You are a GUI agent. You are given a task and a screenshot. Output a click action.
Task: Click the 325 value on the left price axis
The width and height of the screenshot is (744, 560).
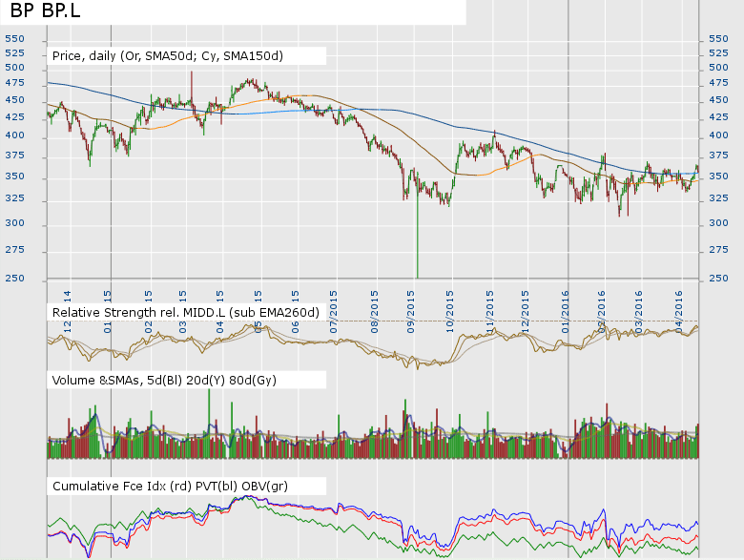click(x=14, y=197)
